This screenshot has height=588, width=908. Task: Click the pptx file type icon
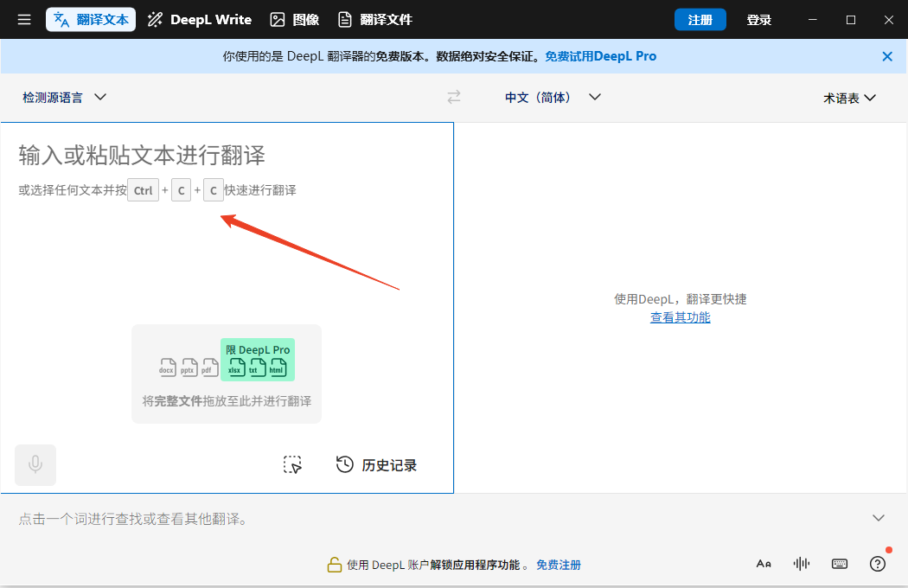click(189, 367)
